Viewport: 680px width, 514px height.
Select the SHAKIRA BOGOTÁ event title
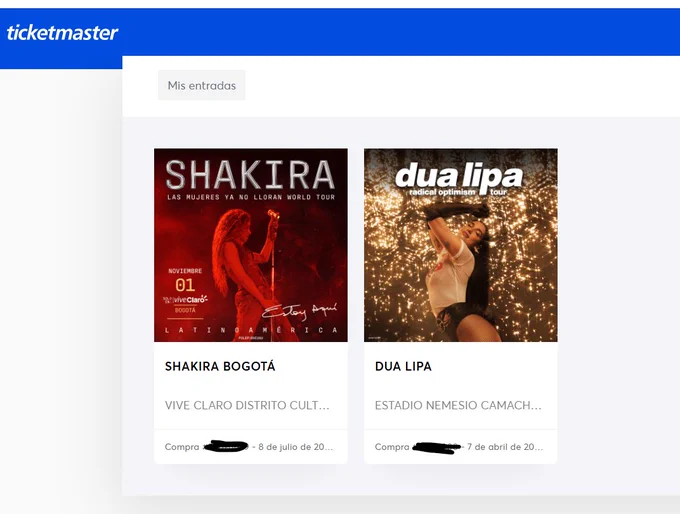pyautogui.click(x=220, y=367)
